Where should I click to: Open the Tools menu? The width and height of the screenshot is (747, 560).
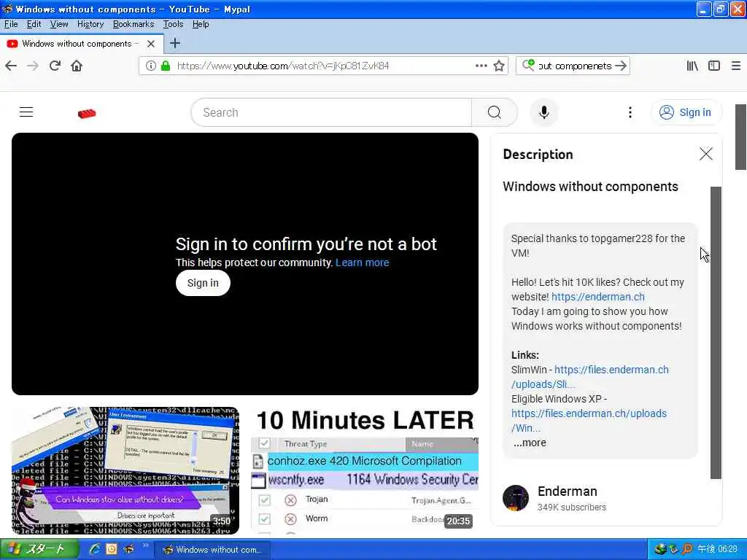point(173,24)
